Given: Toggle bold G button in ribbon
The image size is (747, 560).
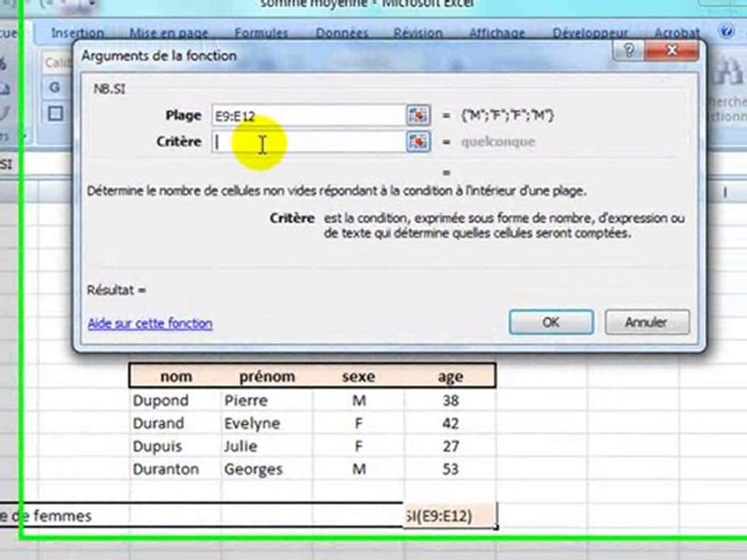Looking at the screenshot, I should (54, 88).
